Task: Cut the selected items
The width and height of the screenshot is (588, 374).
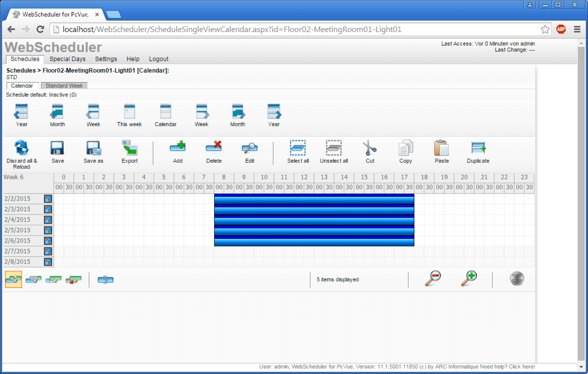Action: (370, 152)
